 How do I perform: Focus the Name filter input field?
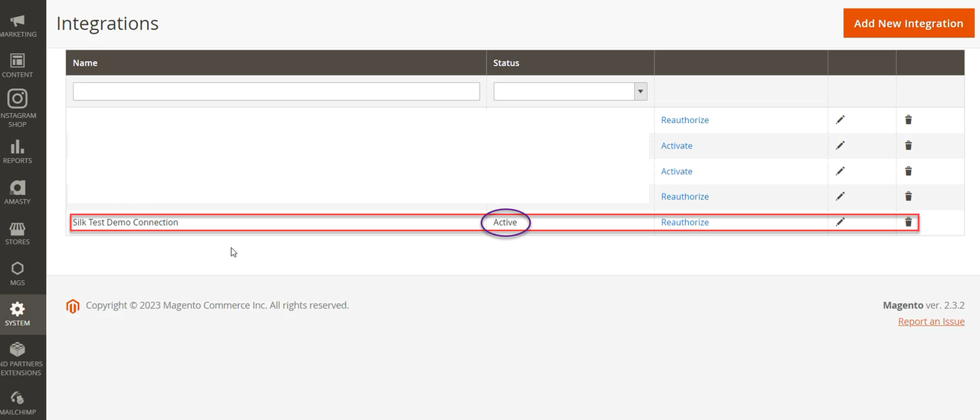(x=276, y=92)
